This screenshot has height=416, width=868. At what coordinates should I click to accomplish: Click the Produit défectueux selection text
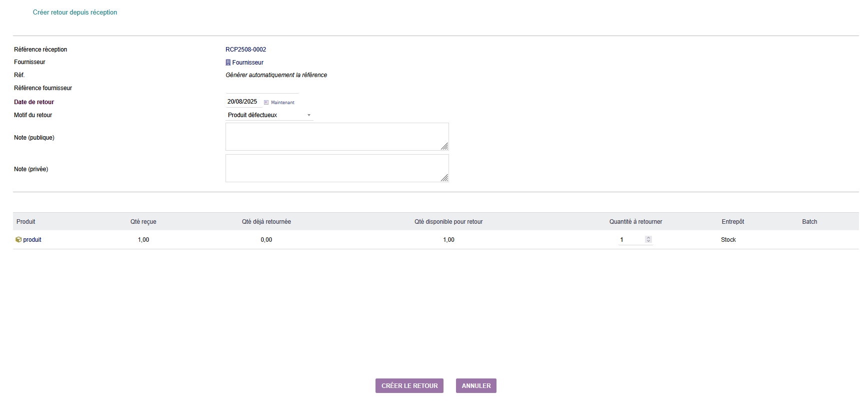coord(252,115)
